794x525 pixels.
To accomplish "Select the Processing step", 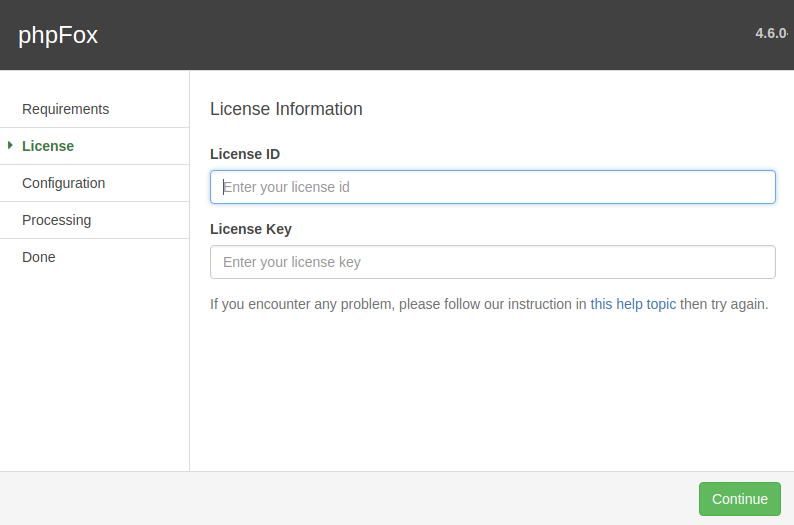I will pos(56,220).
